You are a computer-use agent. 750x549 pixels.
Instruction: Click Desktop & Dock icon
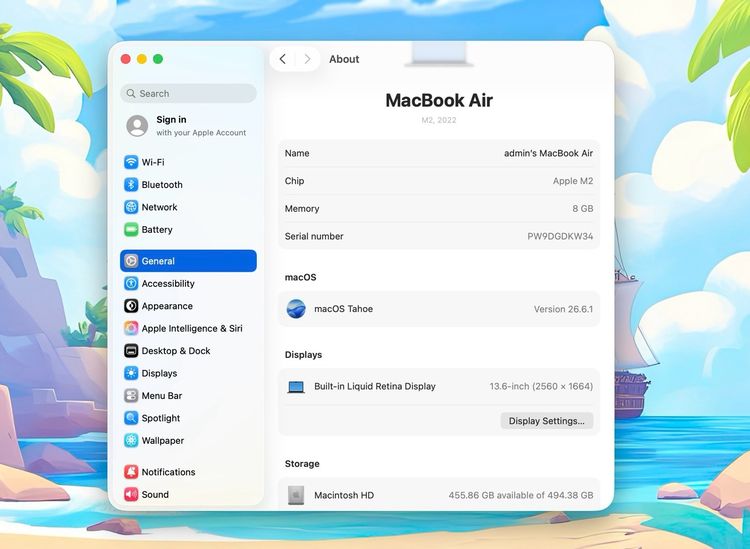131,351
